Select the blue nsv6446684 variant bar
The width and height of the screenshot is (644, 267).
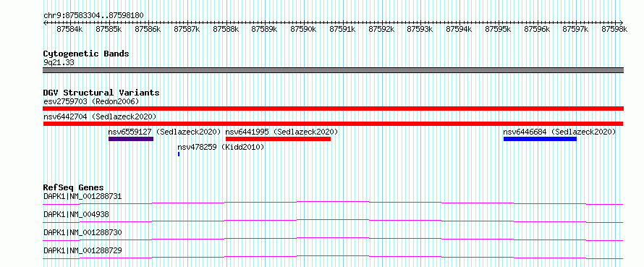click(x=540, y=139)
